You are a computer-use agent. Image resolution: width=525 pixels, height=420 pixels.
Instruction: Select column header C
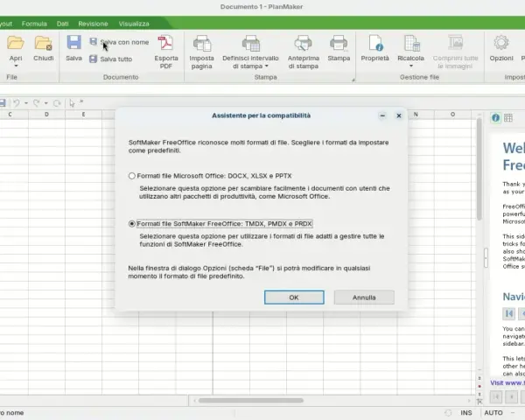[10, 115]
